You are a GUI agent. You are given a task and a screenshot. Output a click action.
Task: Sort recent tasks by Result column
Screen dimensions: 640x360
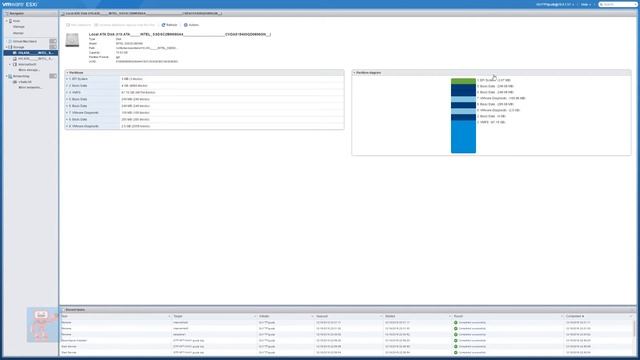coord(508,316)
